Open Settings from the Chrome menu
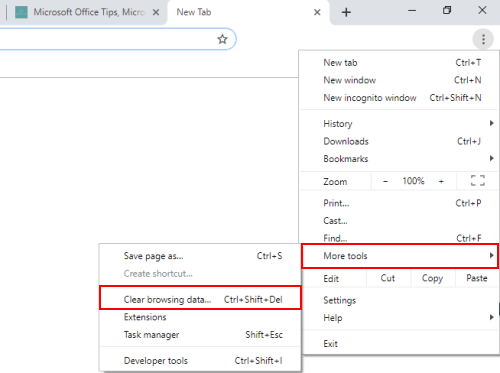 click(399, 300)
